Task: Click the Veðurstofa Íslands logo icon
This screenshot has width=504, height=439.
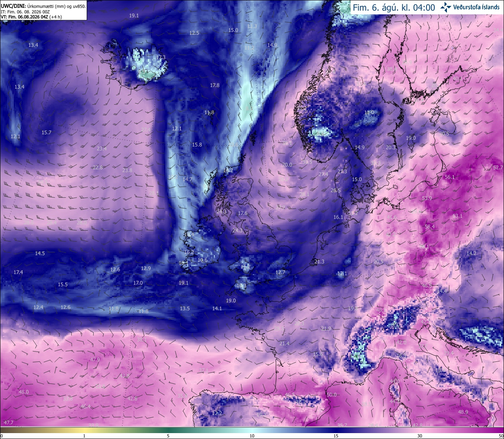Action: pyautogui.click(x=446, y=7)
